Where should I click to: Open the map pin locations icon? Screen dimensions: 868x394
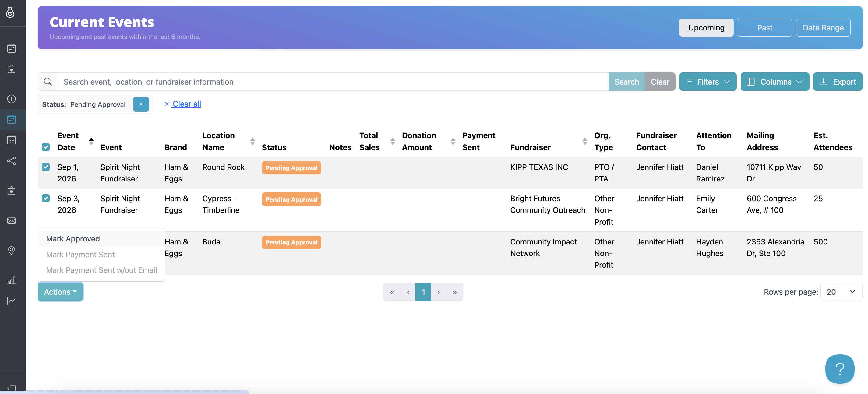[12, 251]
